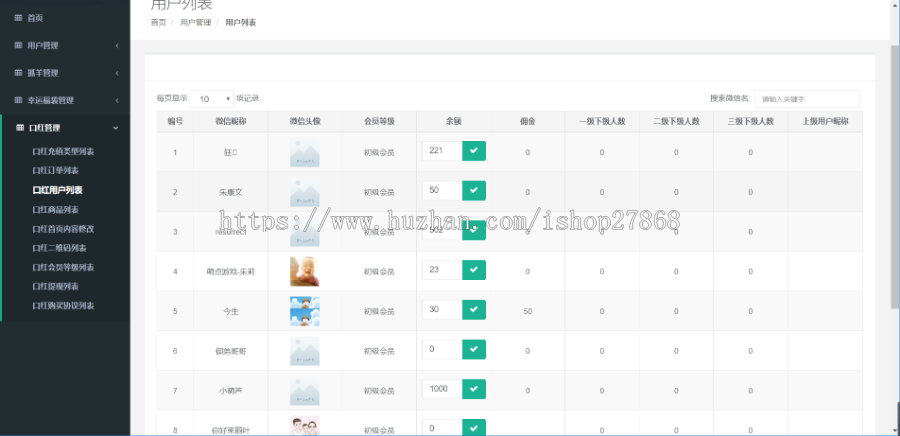Click the 用户管理 breadcrumb link
Screen dimensions: 900x436
point(195,23)
